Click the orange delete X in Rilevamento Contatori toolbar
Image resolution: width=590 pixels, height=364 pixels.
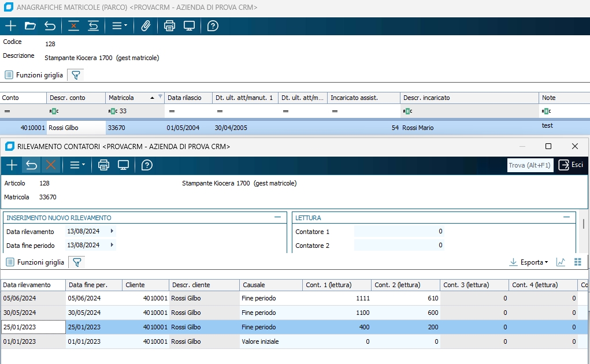pos(51,165)
